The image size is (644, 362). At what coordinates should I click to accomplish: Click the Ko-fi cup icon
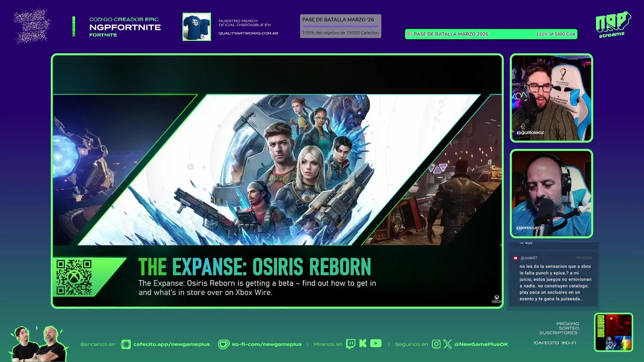point(224,344)
